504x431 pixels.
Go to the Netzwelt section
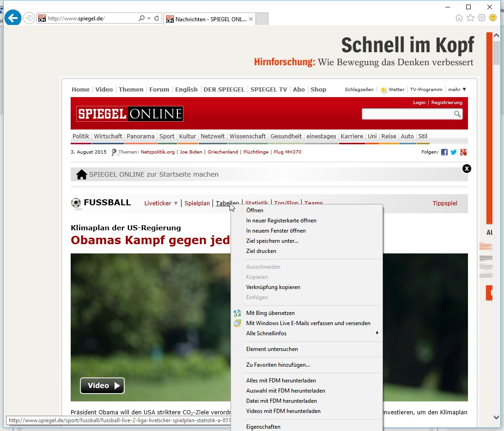coord(213,136)
